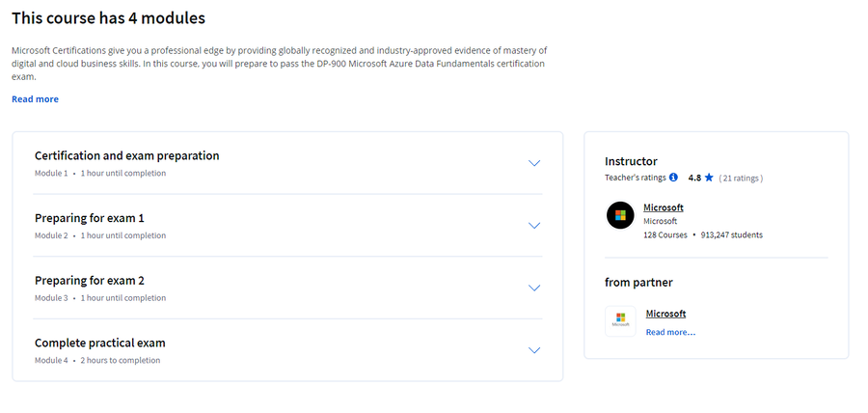
Task: Click the blue rating star icon
Action: [709, 178]
